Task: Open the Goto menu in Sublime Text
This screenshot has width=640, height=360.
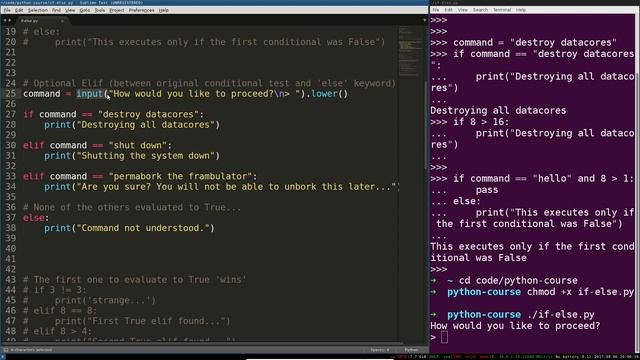Action: tap(84, 10)
